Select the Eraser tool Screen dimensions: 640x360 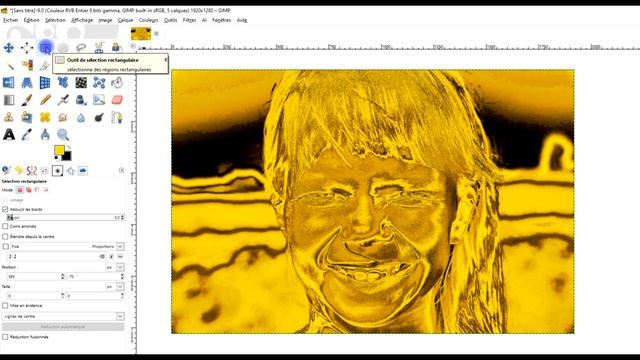(x=117, y=100)
